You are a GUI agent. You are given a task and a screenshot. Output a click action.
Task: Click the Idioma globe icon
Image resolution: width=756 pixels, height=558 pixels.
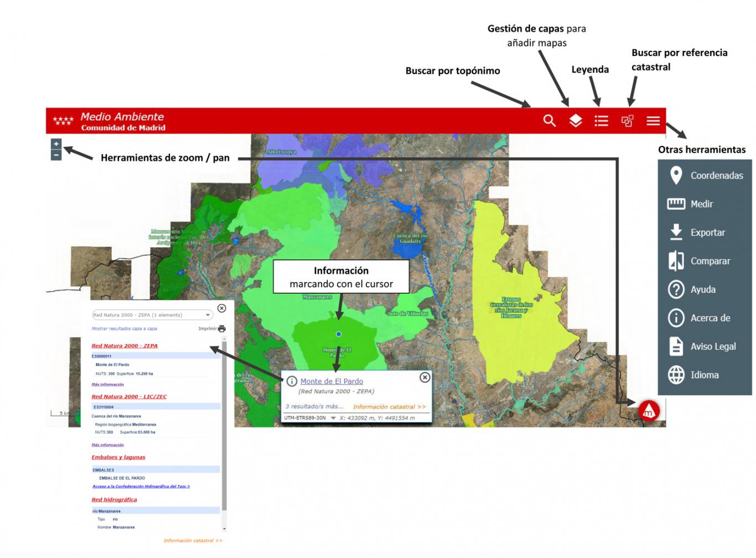(x=676, y=375)
